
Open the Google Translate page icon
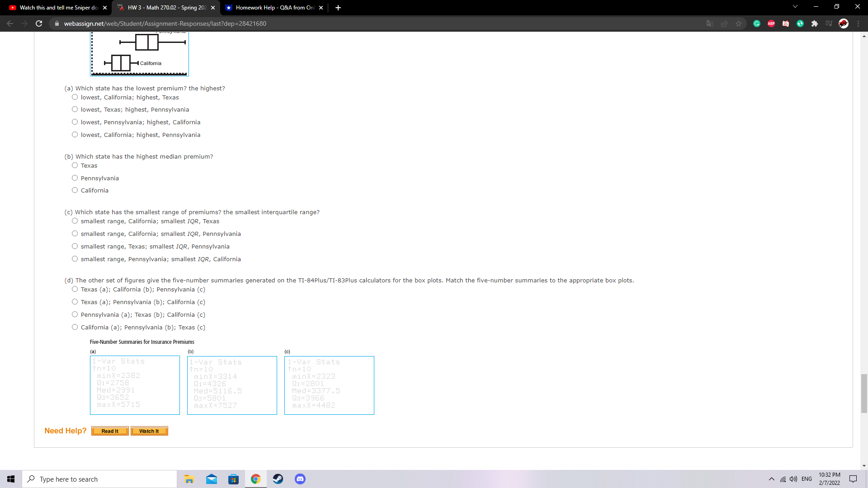tap(709, 23)
